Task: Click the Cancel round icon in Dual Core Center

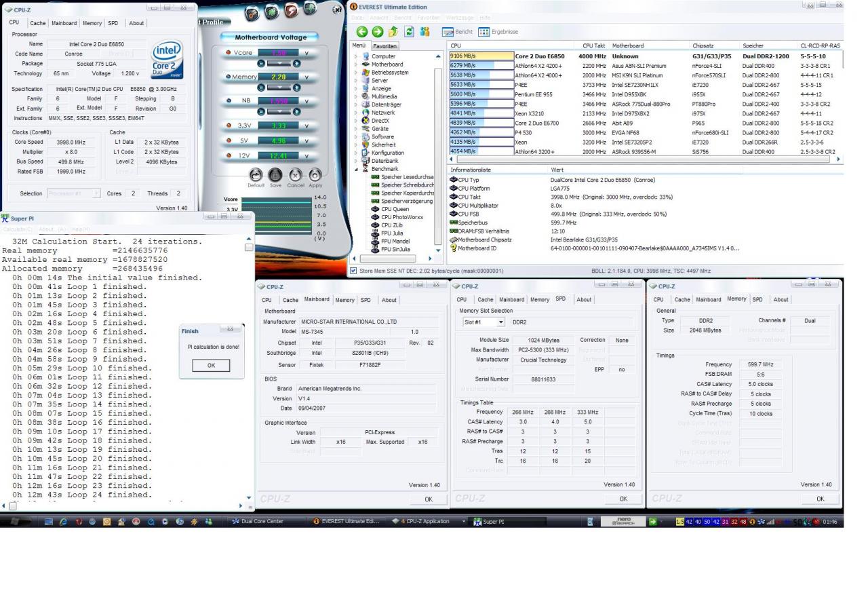Action: pos(296,175)
